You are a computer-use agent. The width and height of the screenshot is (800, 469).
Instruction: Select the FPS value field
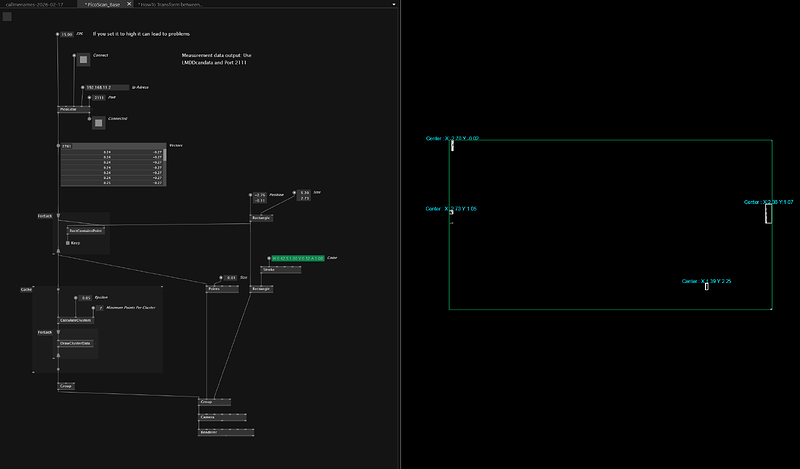[x=67, y=34]
